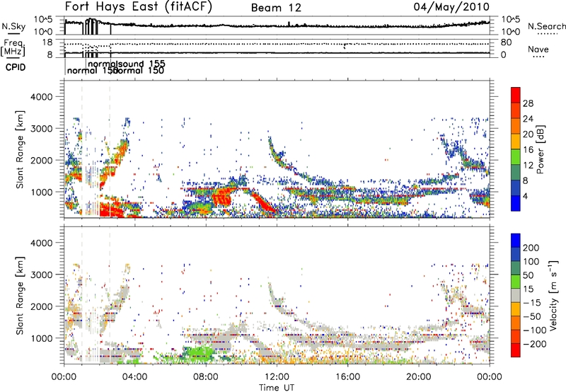The image size is (566, 392).
Task: Select the 'N.Search' legend label
Action: pos(546,26)
